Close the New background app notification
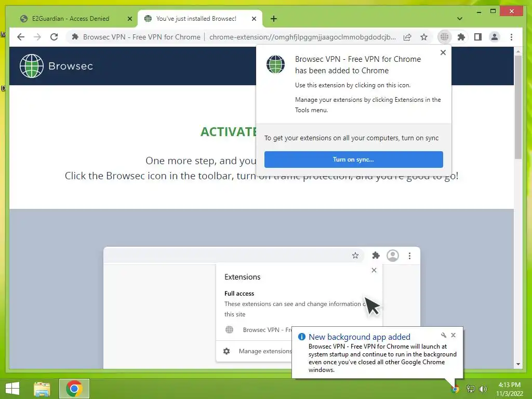532x399 pixels. (x=453, y=335)
